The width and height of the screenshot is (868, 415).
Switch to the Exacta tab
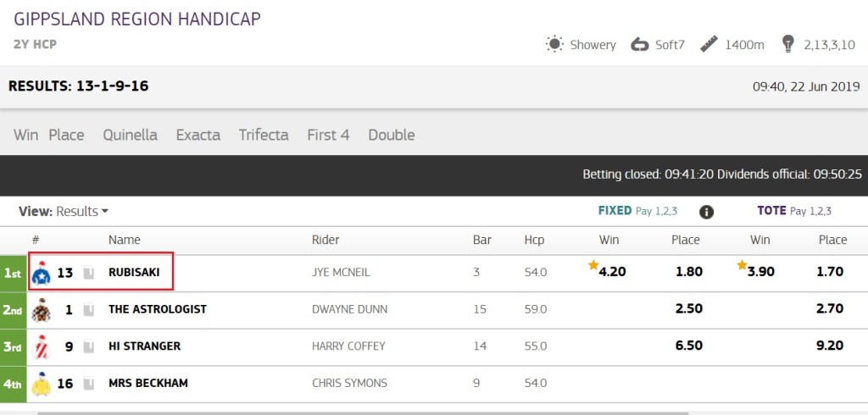[x=198, y=135]
